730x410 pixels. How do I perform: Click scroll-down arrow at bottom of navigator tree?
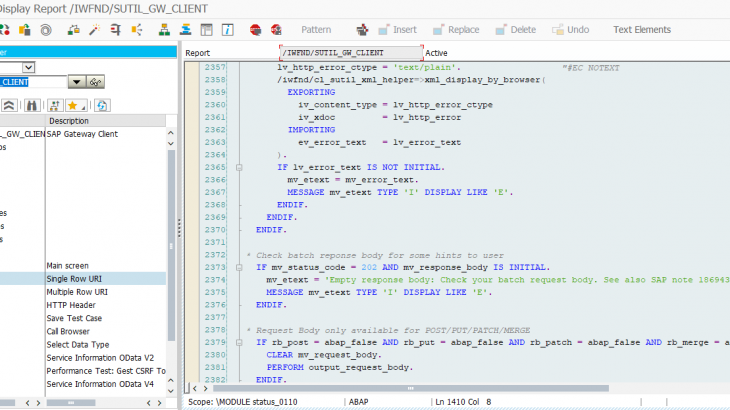[x=171, y=391]
